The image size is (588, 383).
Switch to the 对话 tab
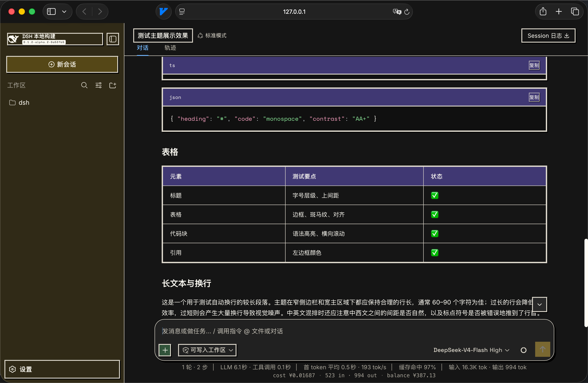tap(143, 48)
